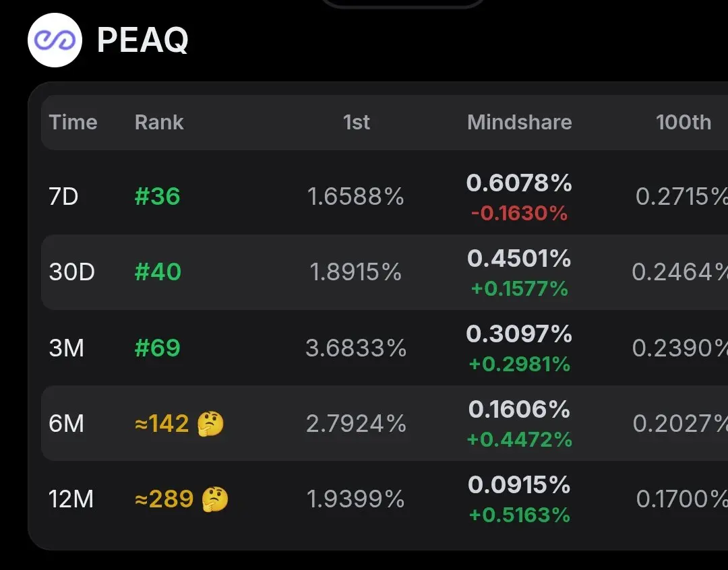Click the -0.1630% mindshare change
728x570 pixels.
(x=520, y=214)
